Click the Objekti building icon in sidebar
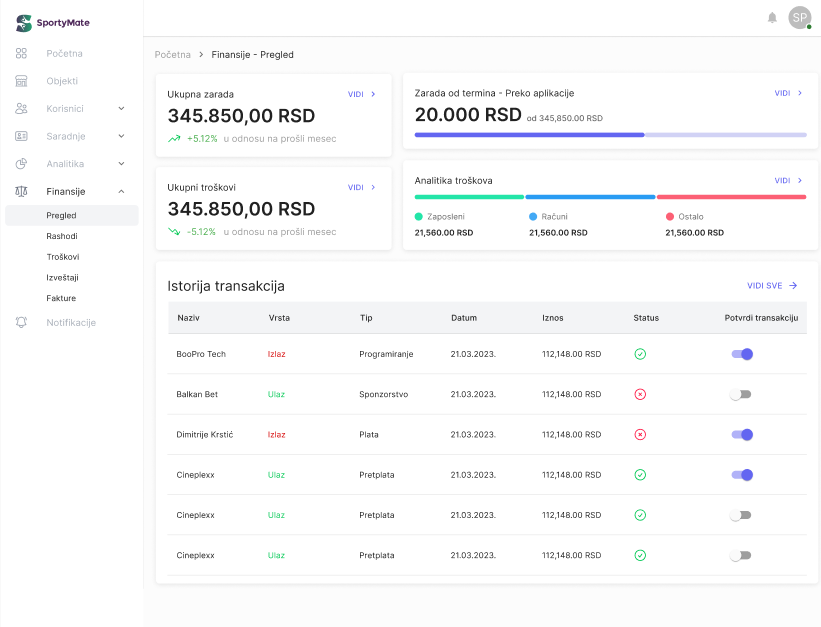 22,81
